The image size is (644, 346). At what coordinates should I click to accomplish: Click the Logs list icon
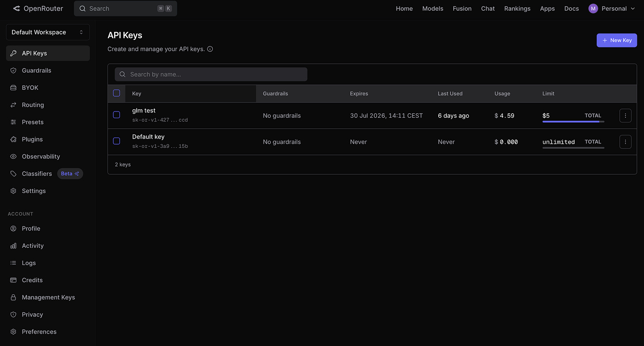coord(13,263)
